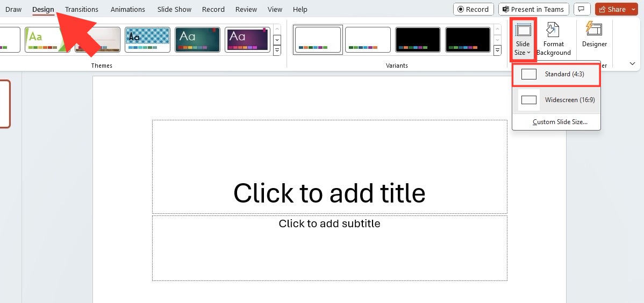Open the Animations tab
The width and height of the screenshot is (644, 303).
[128, 9]
